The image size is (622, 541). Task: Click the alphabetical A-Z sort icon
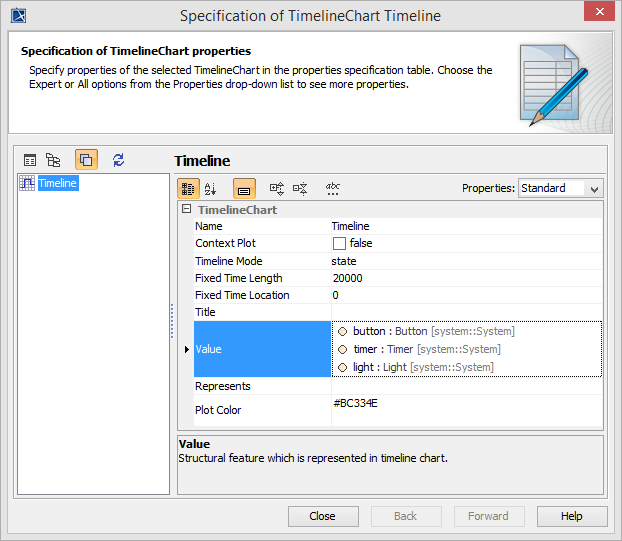[x=211, y=188]
